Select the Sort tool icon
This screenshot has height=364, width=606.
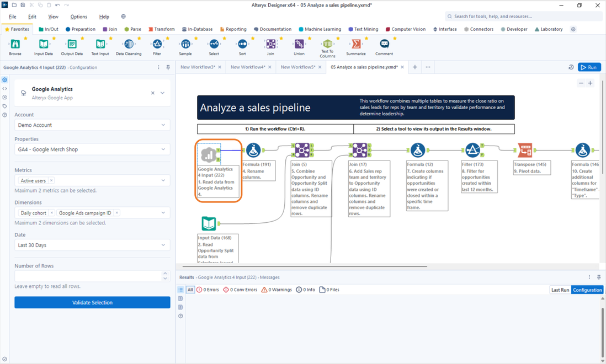point(242,44)
